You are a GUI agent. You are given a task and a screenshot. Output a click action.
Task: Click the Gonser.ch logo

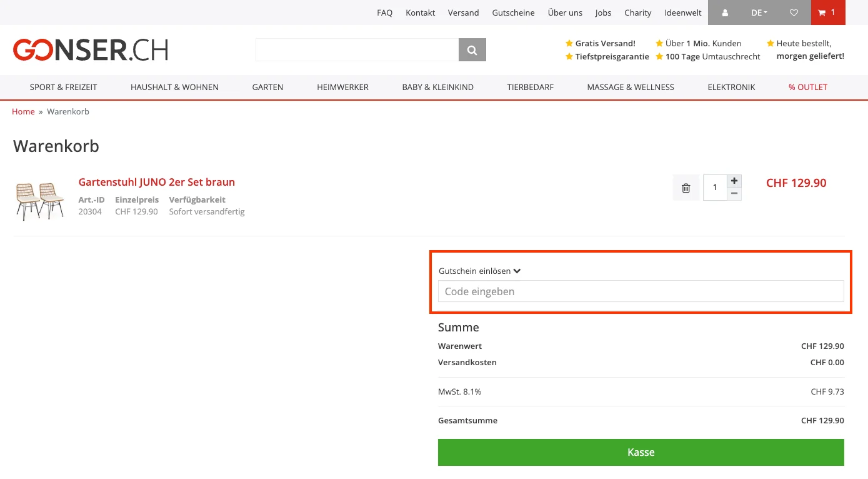[x=91, y=50]
